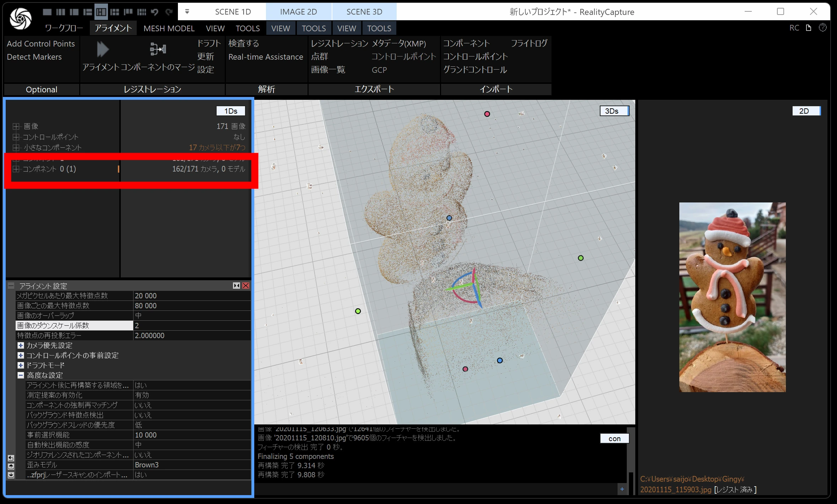Toggle the 3Ds view label button
This screenshot has height=504, width=837.
coord(612,111)
